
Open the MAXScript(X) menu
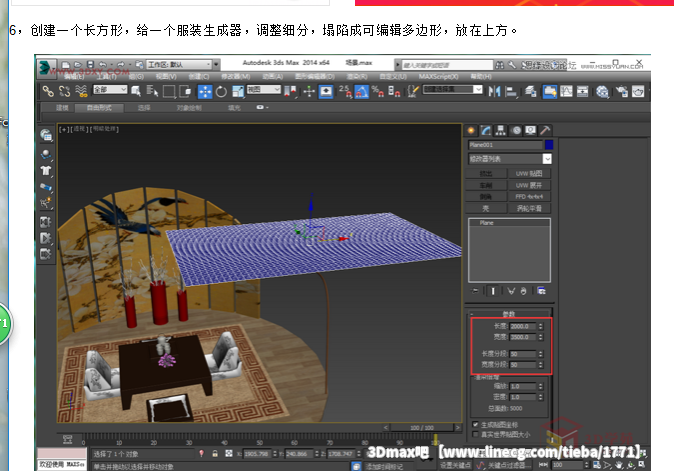click(x=438, y=76)
